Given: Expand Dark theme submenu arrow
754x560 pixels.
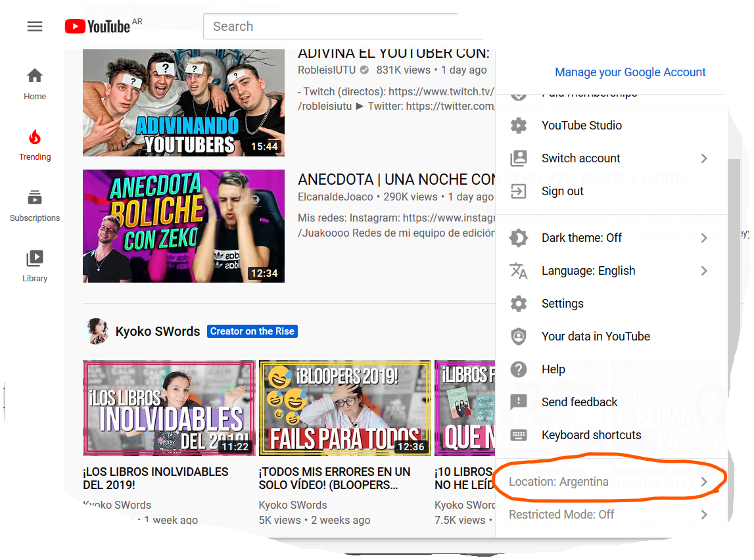Looking at the screenshot, I should (x=704, y=238).
